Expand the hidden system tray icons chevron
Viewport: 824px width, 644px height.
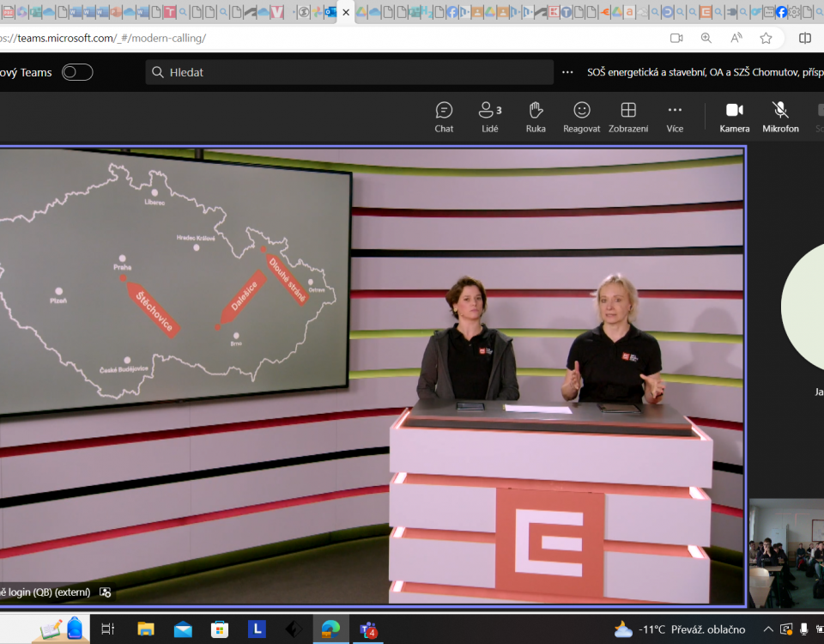tap(768, 629)
